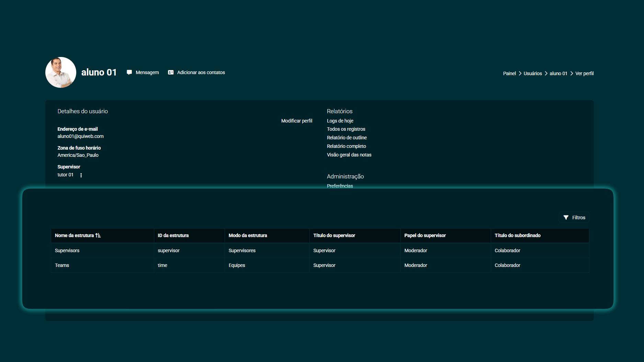Image resolution: width=644 pixels, height=362 pixels.
Task: Click the tutor 01 supervisor link
Action: pyautogui.click(x=65, y=175)
